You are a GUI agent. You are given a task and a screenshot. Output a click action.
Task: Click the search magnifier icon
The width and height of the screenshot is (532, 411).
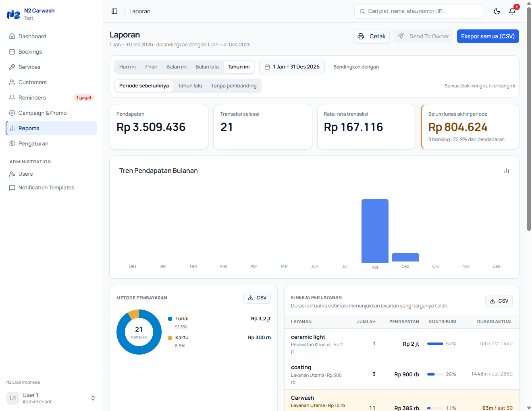tap(362, 11)
